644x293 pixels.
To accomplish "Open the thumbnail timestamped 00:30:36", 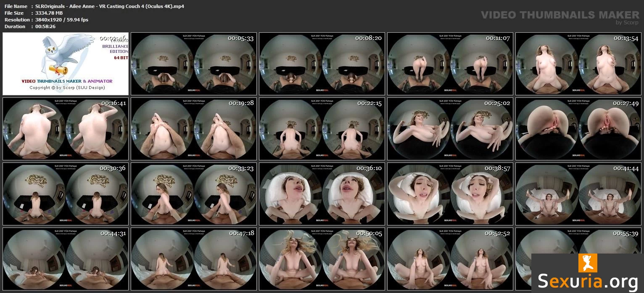I will coord(66,194).
